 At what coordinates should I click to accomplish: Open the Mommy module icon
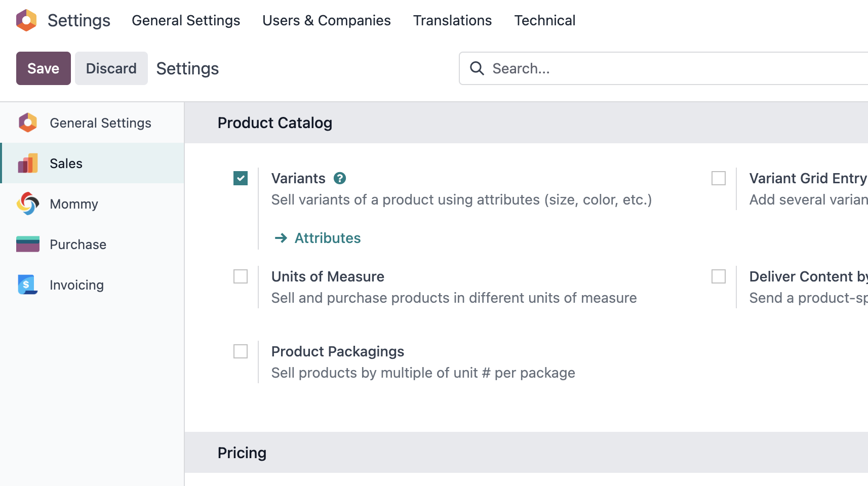(28, 204)
